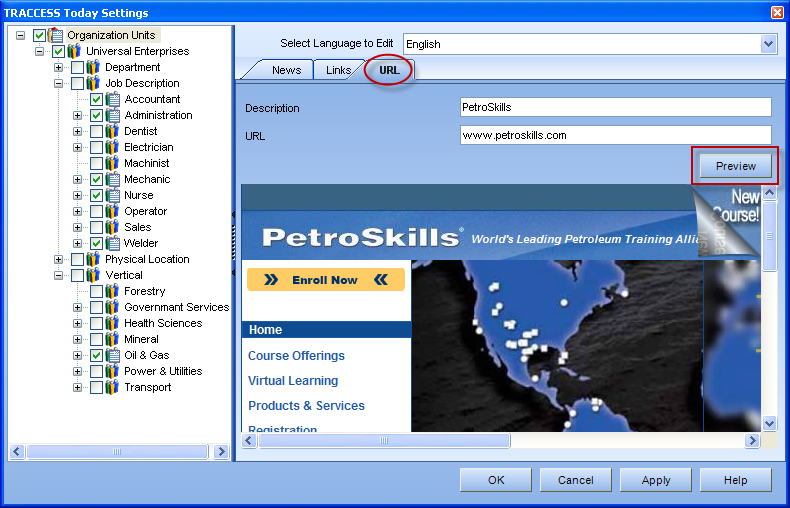Click the Welder job icon
Viewport: 790px width, 508px height.
point(113,243)
